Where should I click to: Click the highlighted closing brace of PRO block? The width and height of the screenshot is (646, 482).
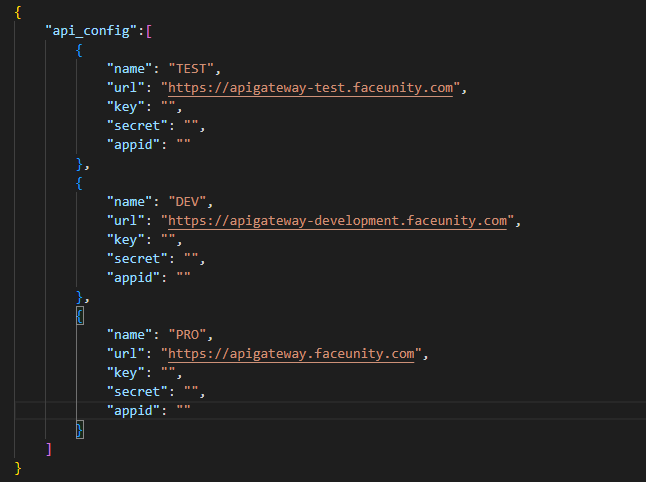click(80, 430)
